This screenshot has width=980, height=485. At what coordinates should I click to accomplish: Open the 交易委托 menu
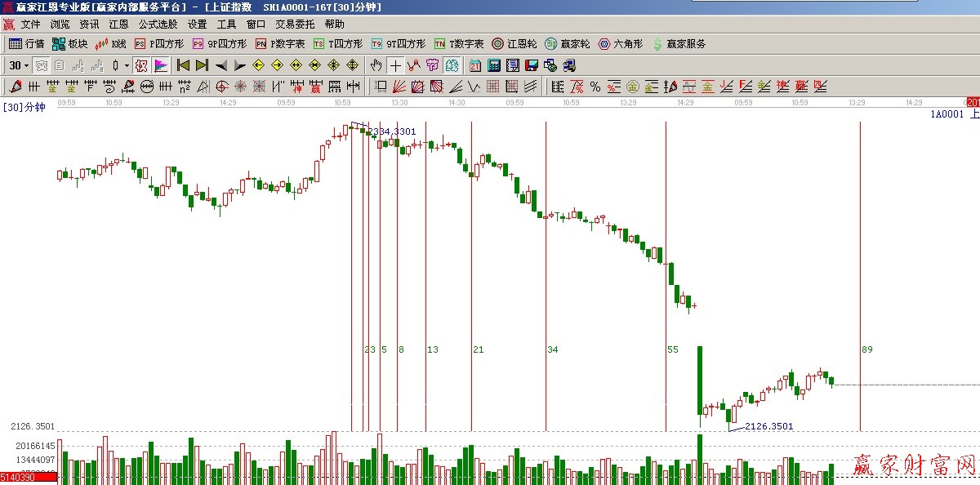pos(294,24)
